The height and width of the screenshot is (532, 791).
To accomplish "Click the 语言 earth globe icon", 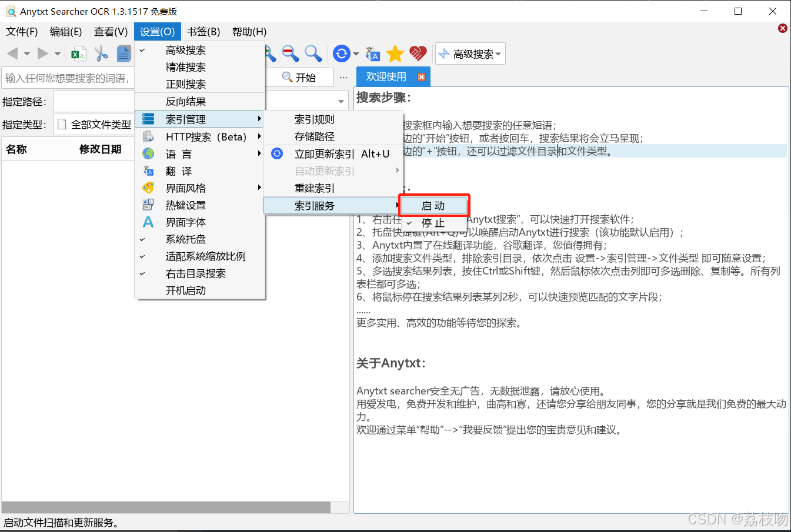I will click(148, 153).
